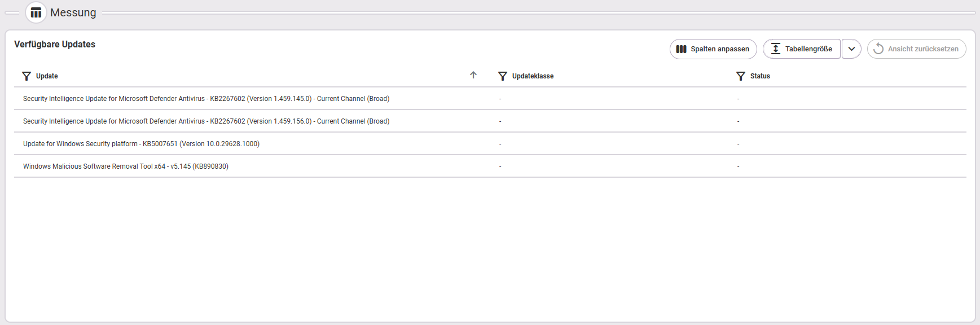Click the Tabellengröße button label

[808, 49]
